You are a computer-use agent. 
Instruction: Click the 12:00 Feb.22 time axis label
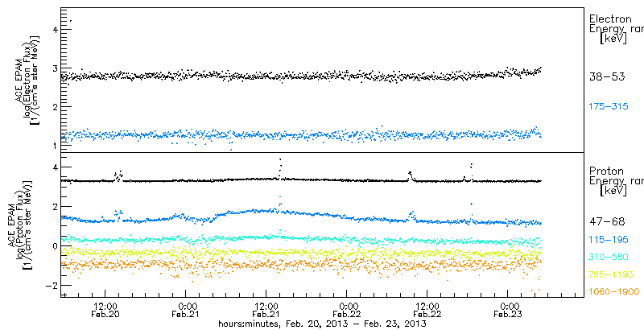click(x=427, y=310)
